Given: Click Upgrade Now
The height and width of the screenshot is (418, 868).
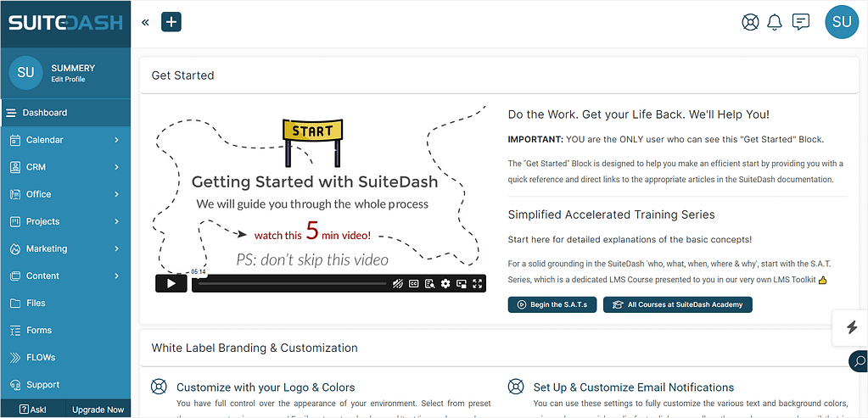Looking at the screenshot, I should coord(98,410).
